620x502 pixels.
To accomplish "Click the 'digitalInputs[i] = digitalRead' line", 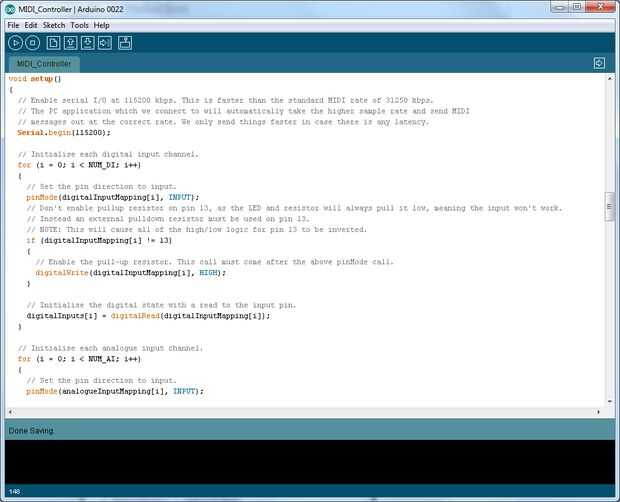I will tap(148, 316).
